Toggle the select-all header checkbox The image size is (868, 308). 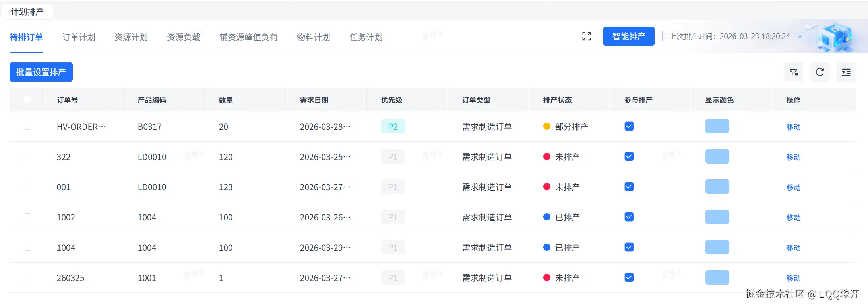pyautogui.click(x=27, y=99)
